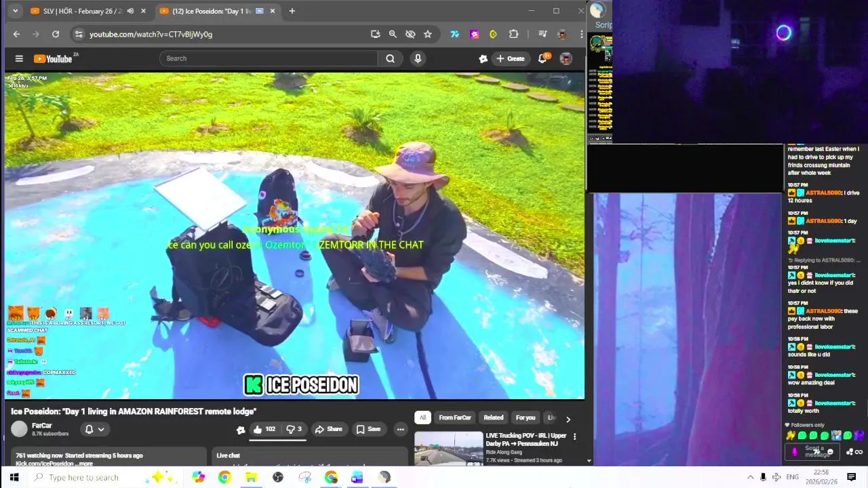Show more filter chips with right arrow

[x=568, y=419]
